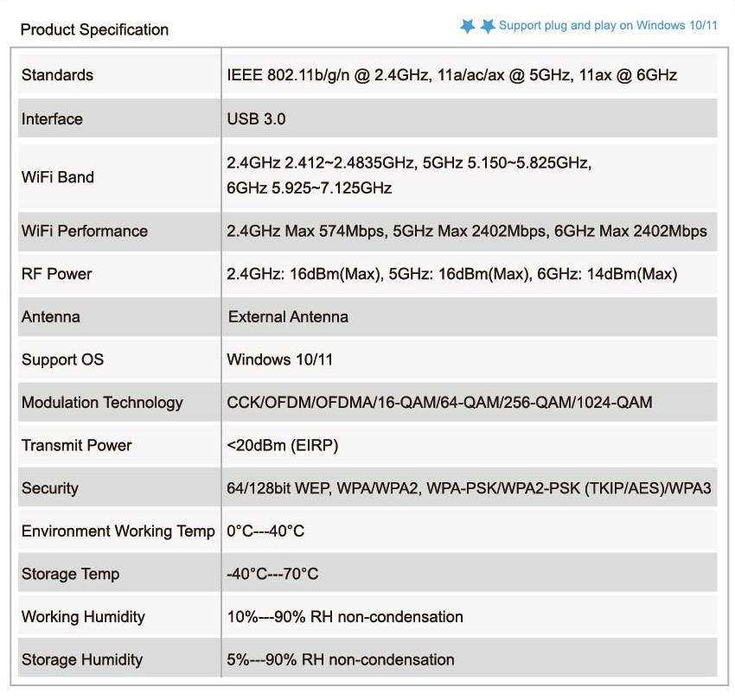Click the Environment Working Temp label
The width and height of the screenshot is (735, 700).
click(118, 531)
